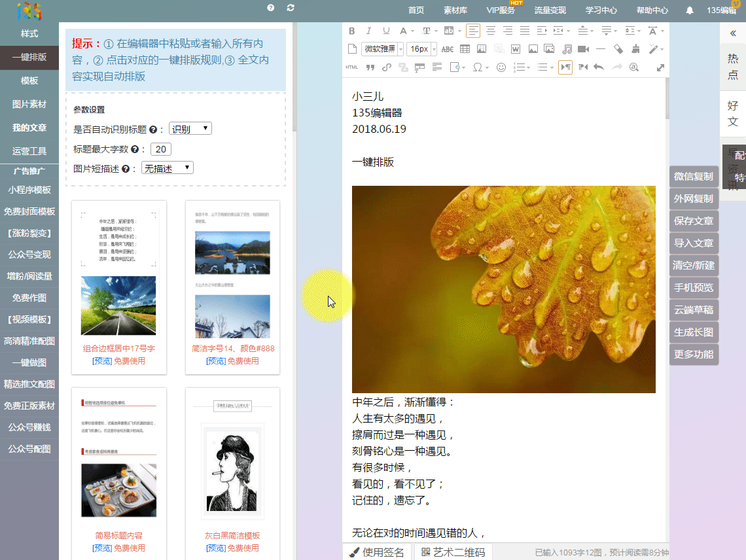The width and height of the screenshot is (746, 560).
Task: Toggle bold formatting
Action: [352, 31]
